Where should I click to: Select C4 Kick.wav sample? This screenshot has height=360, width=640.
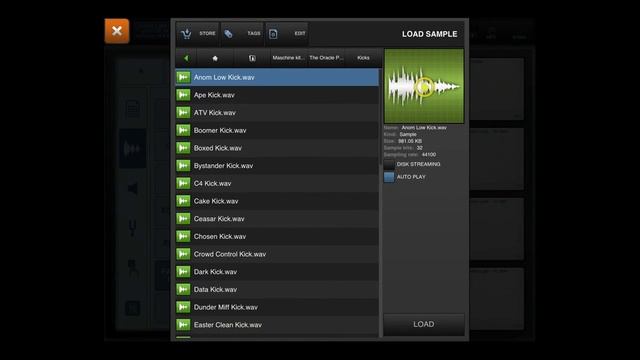click(x=277, y=183)
